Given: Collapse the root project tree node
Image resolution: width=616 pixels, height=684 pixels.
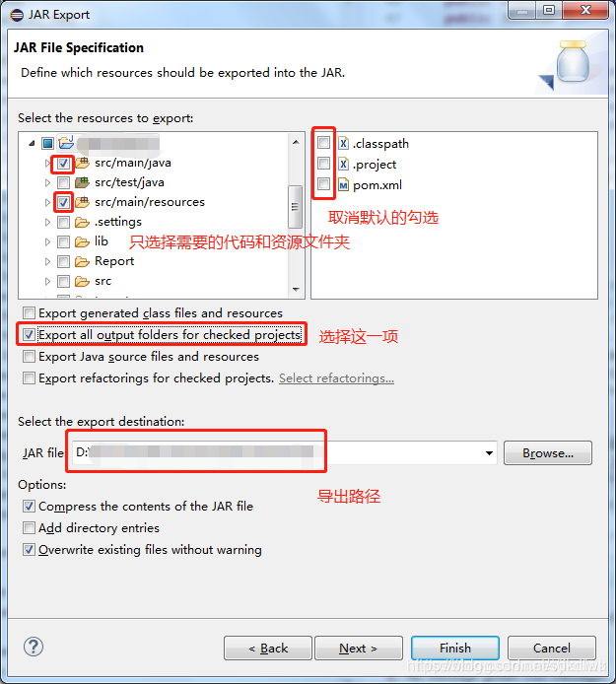Looking at the screenshot, I should 32,143.
